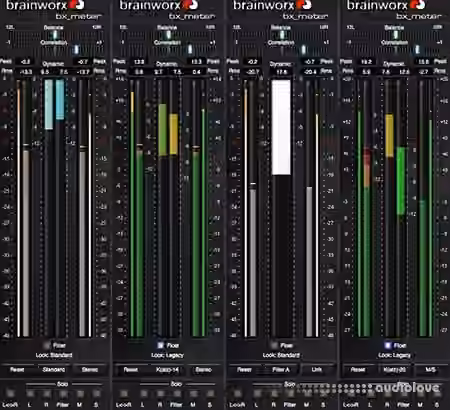Viewport: 450px width, 410px height.
Task: Reset the Standard Stereo meter
Action: pos(17,370)
